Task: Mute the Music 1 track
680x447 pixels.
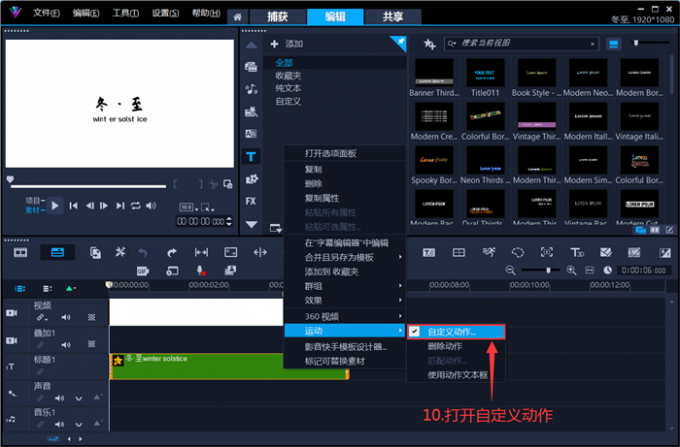Action: [x=59, y=424]
